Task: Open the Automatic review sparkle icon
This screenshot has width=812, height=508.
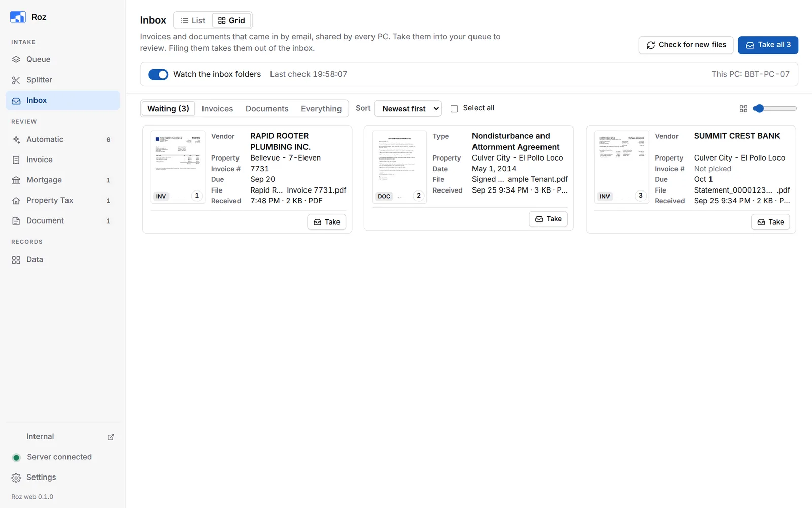Action: pos(16,139)
